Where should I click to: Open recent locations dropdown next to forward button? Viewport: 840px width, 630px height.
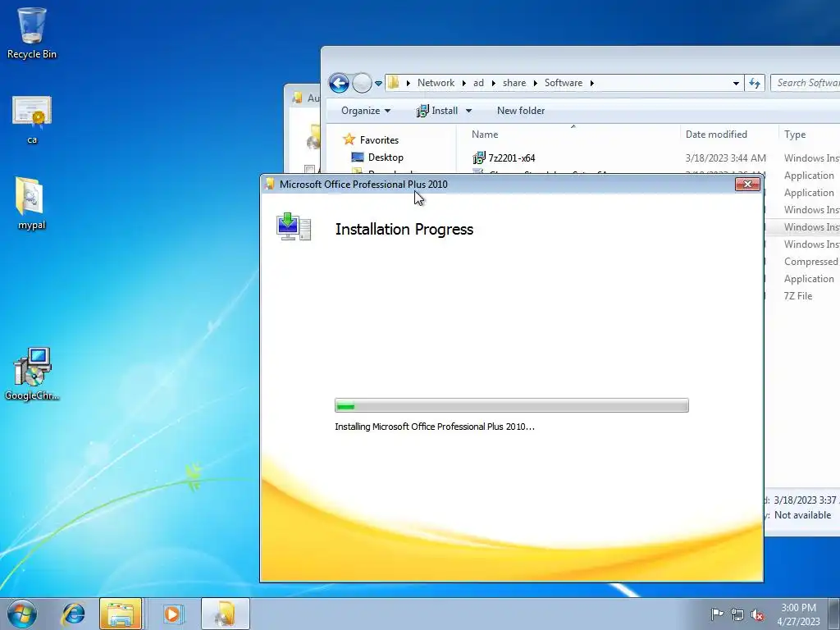(x=378, y=84)
